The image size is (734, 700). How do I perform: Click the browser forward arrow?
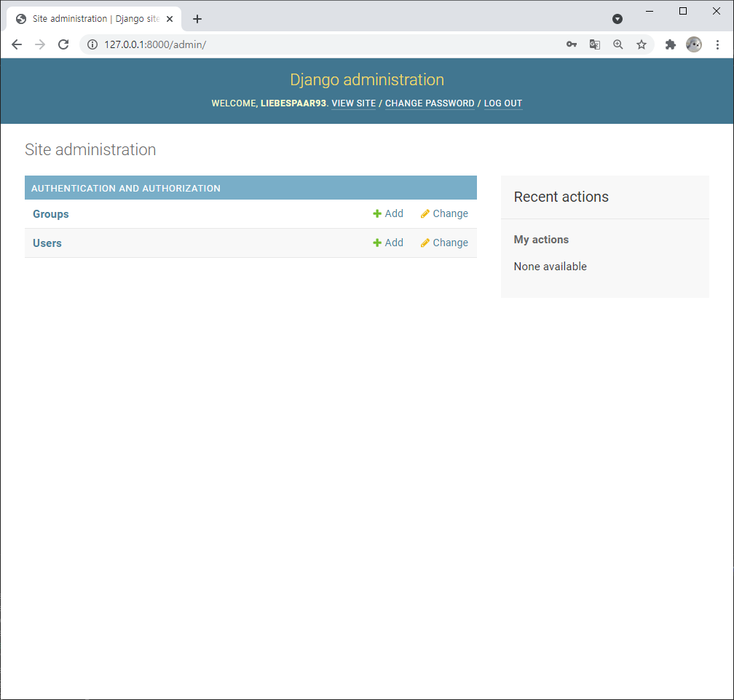(x=40, y=44)
